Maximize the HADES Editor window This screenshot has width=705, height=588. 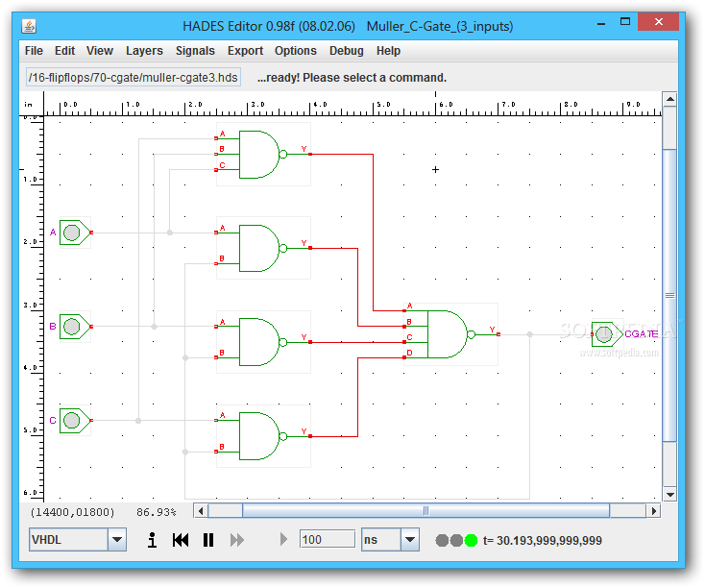pos(625,21)
